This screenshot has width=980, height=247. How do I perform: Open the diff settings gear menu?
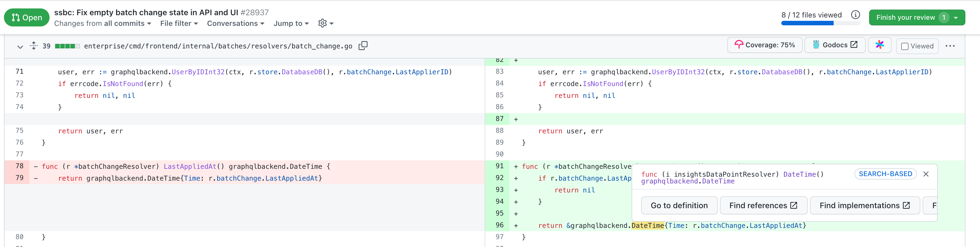pos(326,24)
